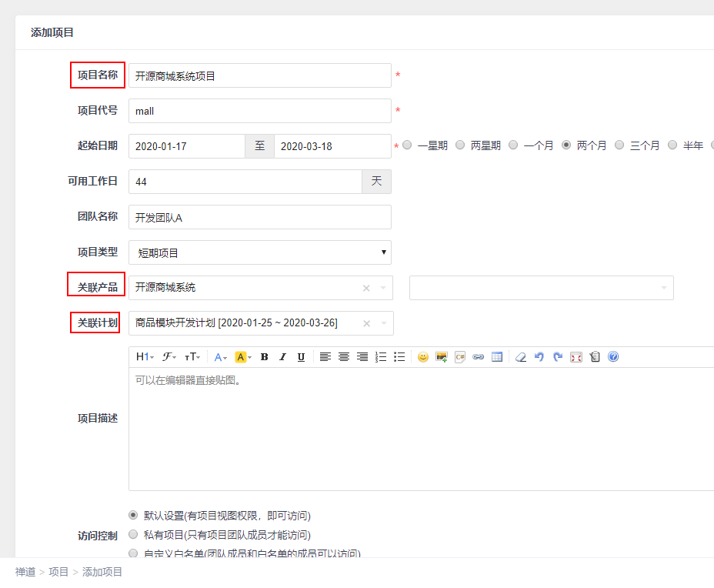Select the 一星期 duration option
This screenshot has width=714, height=588.
(407, 145)
